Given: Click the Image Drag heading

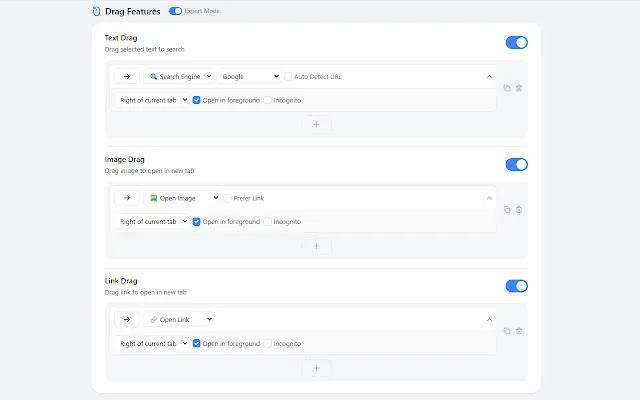Looking at the screenshot, I should coord(124,160).
